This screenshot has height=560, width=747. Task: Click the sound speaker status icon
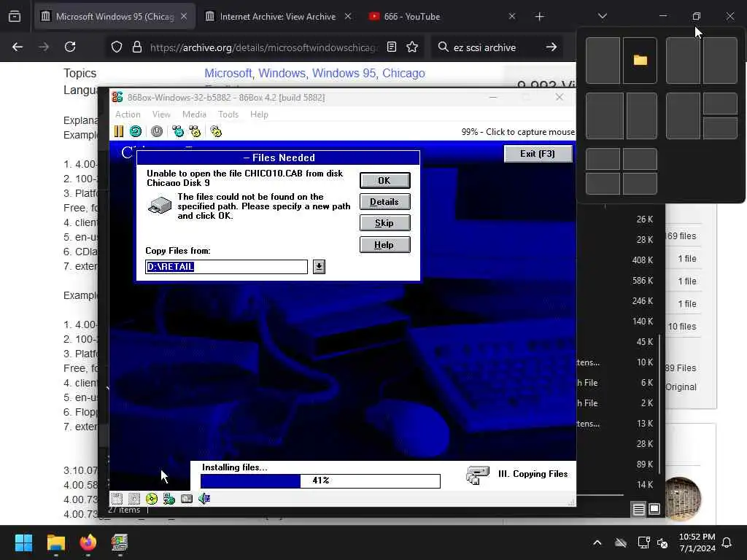pos(204,499)
